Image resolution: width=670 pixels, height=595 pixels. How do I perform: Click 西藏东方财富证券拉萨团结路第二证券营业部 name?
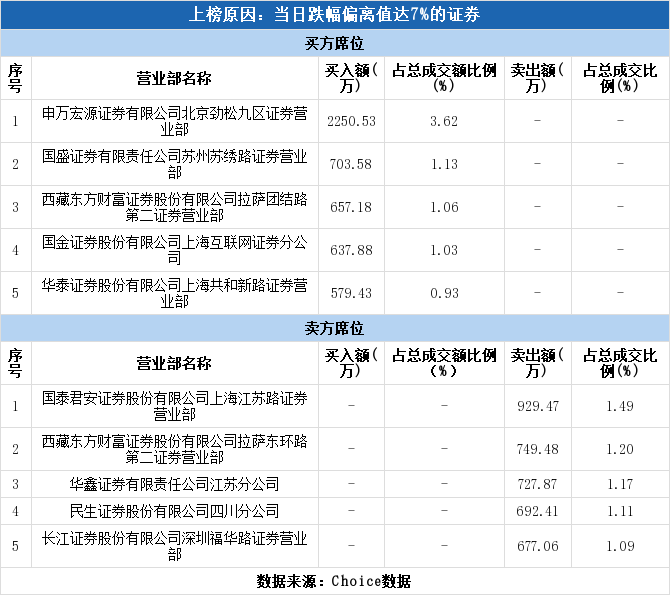coord(174,207)
